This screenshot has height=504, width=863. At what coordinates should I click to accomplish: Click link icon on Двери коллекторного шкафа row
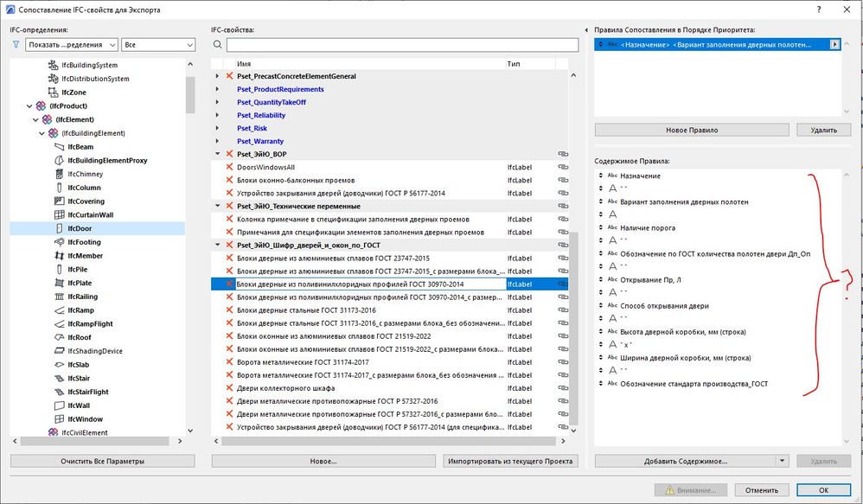pyautogui.click(x=562, y=388)
